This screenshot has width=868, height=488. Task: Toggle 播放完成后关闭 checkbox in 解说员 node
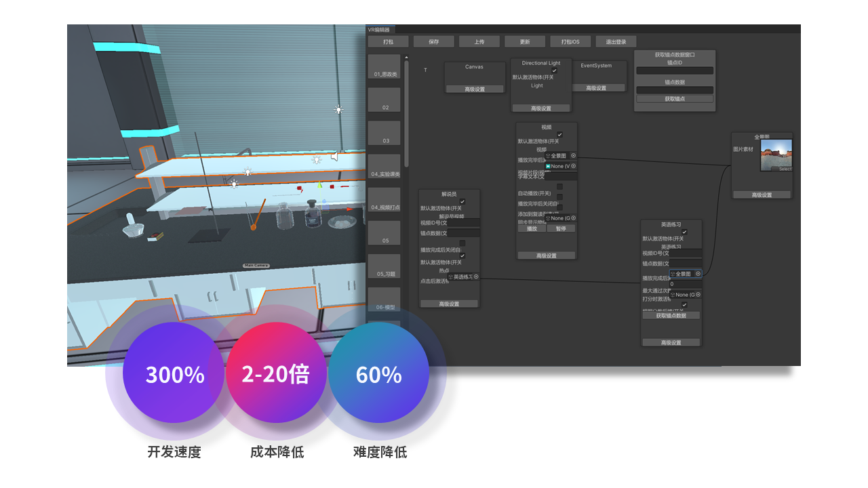point(462,243)
